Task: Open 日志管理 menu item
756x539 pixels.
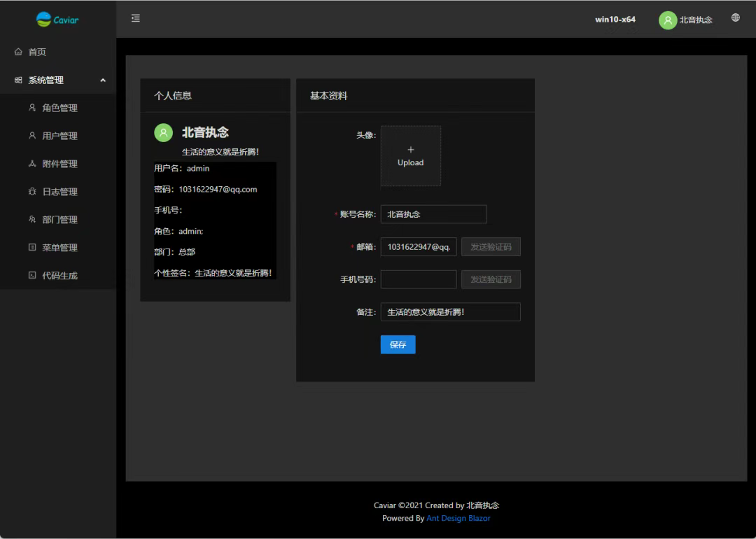Action: pos(58,192)
